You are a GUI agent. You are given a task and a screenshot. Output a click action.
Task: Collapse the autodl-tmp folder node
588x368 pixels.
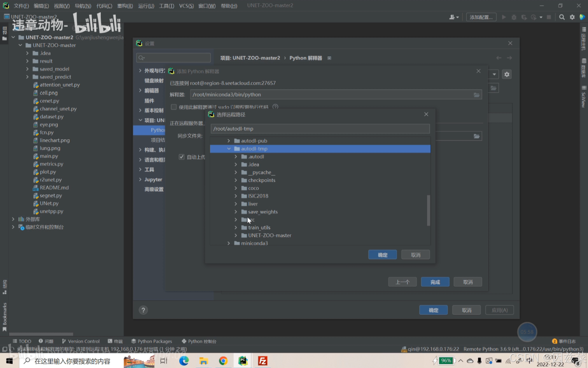(229, 149)
